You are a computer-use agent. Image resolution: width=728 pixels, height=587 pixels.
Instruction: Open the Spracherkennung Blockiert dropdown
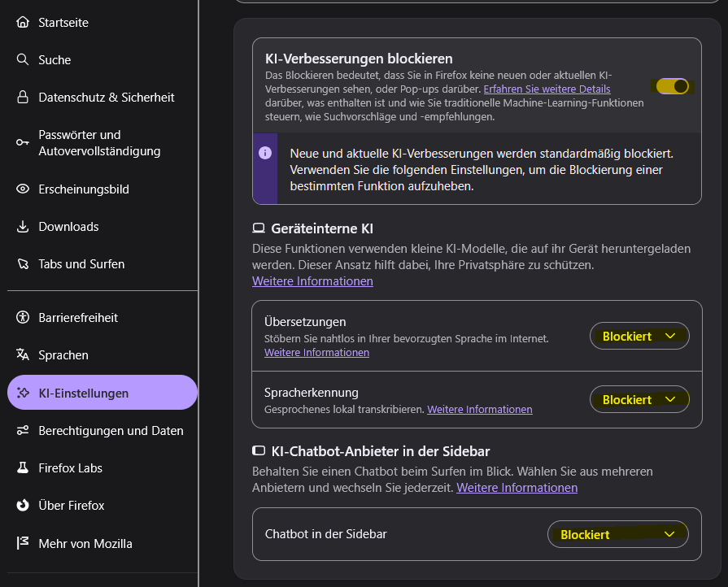coord(639,399)
